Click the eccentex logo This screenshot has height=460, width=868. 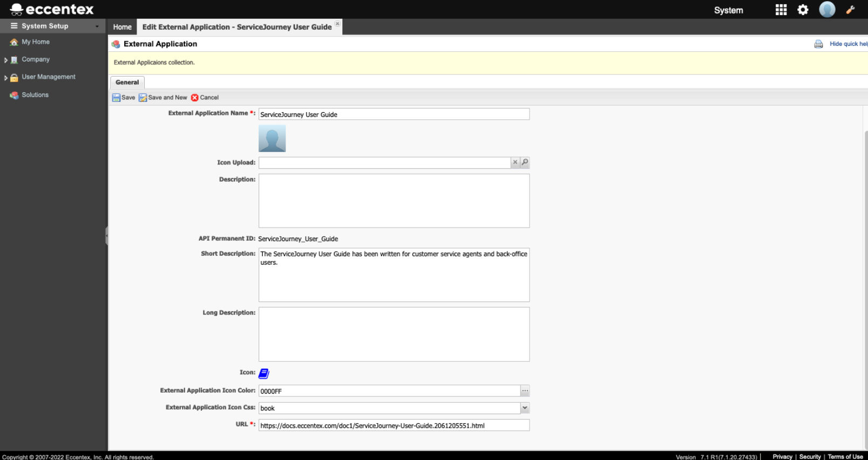pos(52,9)
